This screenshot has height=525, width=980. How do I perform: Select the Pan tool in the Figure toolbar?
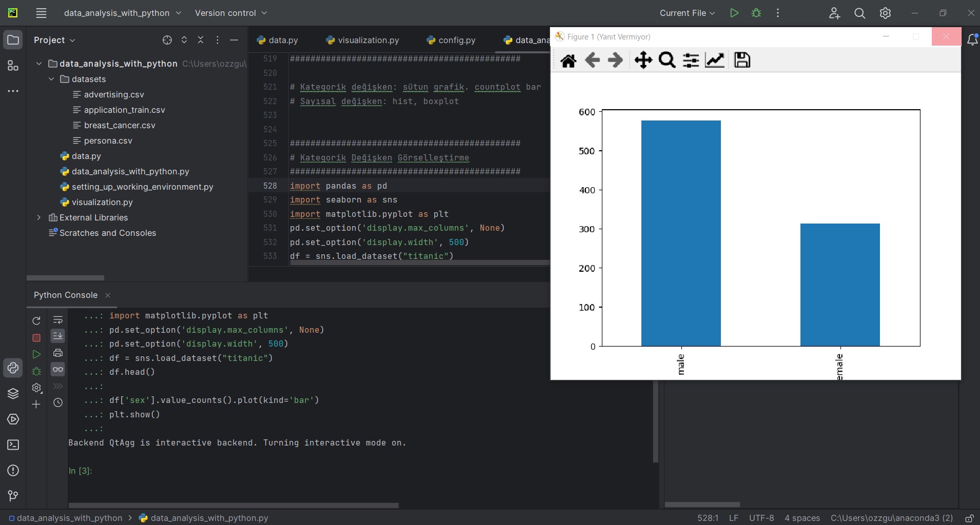click(x=642, y=60)
